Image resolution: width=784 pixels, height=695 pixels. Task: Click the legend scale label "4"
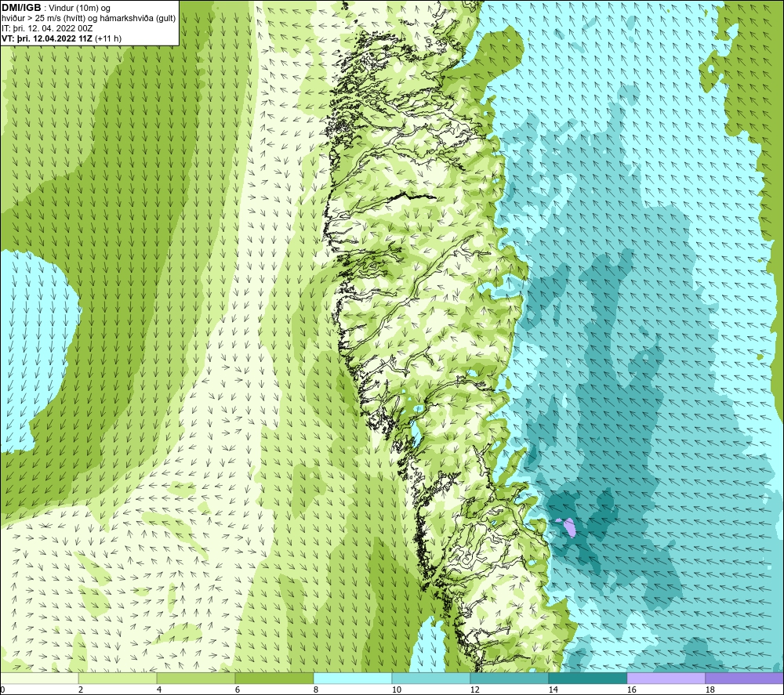(x=159, y=690)
